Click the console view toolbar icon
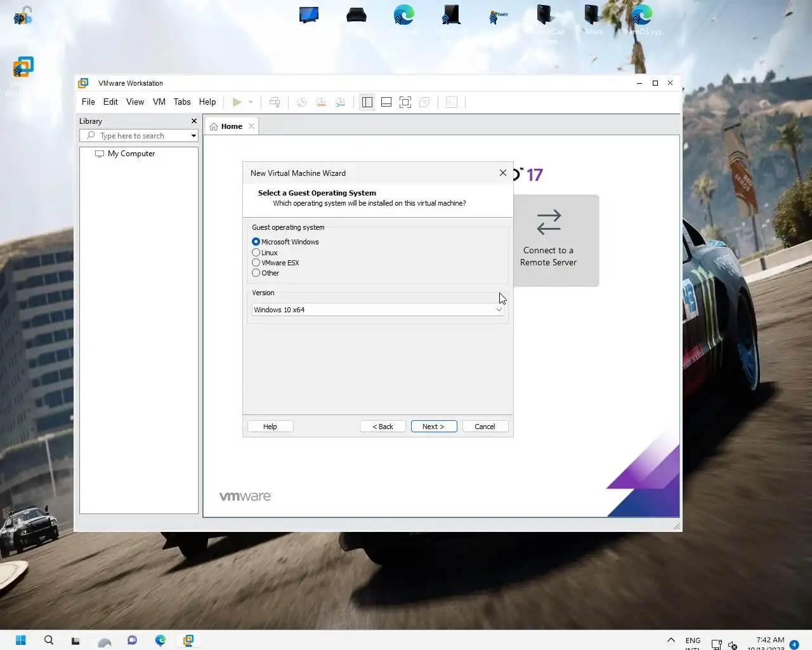Screen dimensions: 812x650 (x=452, y=102)
